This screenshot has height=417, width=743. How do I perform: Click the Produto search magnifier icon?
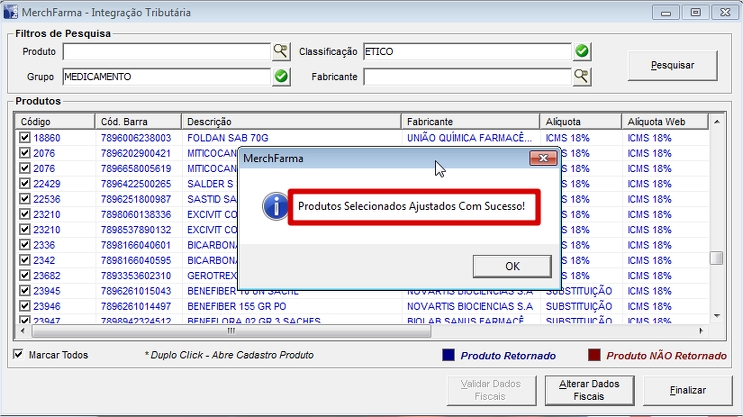(281, 51)
